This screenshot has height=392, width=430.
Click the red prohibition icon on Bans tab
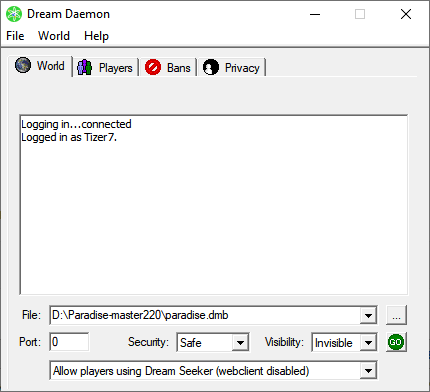153,67
